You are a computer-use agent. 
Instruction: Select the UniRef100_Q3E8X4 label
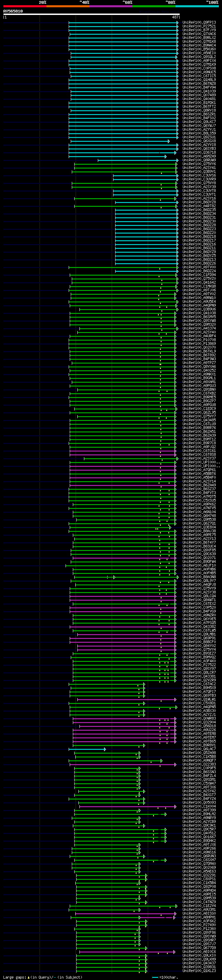[199, 527]
